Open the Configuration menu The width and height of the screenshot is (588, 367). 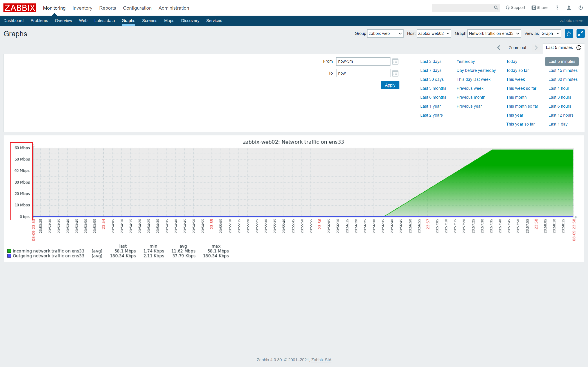tap(137, 8)
